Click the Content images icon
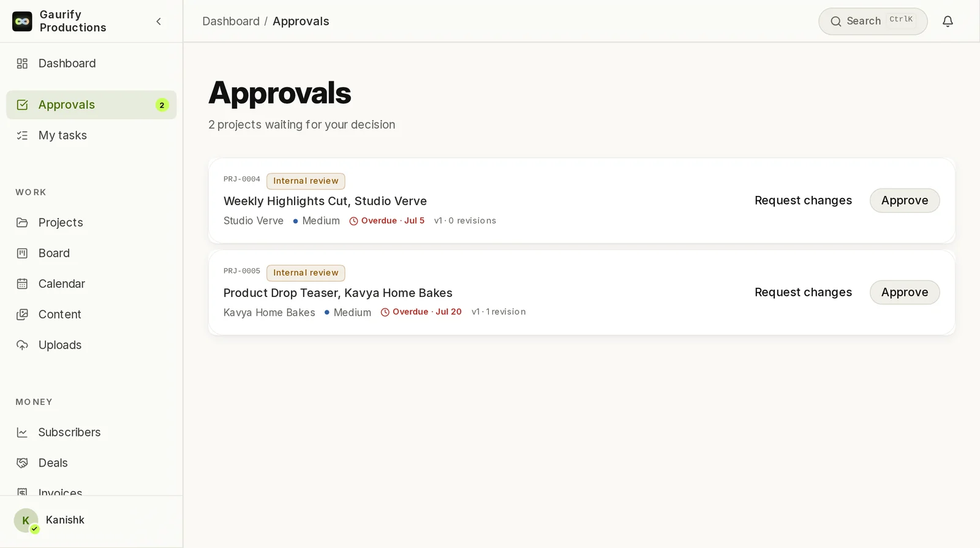This screenshot has width=980, height=548. tap(23, 314)
